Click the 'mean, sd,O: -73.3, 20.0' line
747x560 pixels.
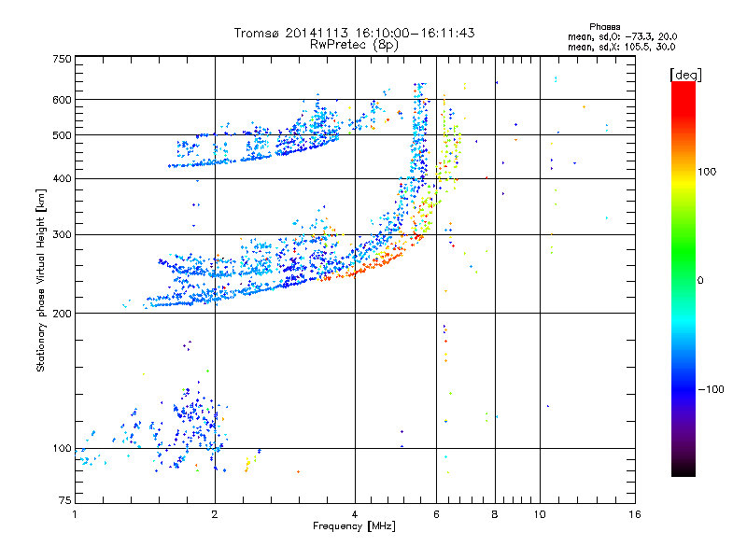coord(622,36)
